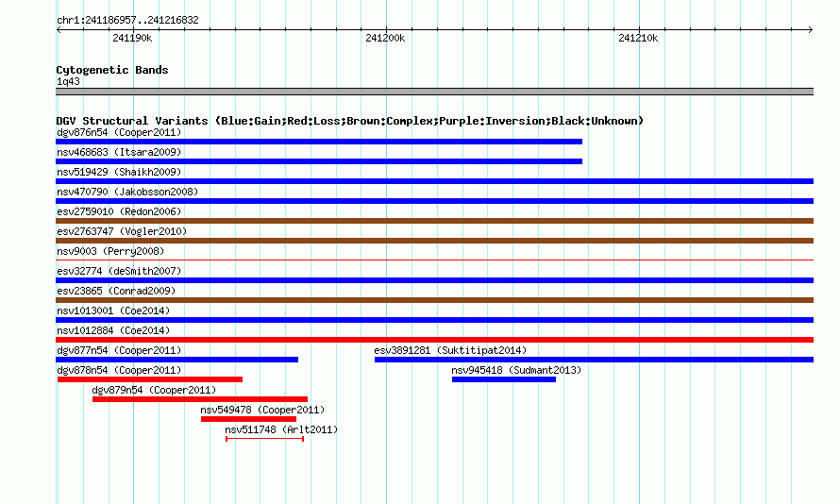Select the thin red nsv9003 line
This screenshot has height=504, width=840.
434,260
